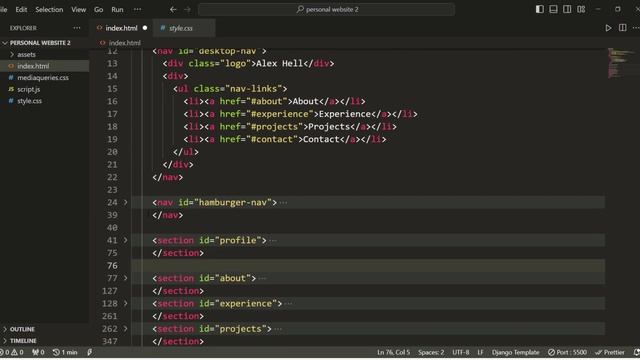The width and height of the screenshot is (640, 360).
Task: Open the Run menu
Action: click(117, 9)
